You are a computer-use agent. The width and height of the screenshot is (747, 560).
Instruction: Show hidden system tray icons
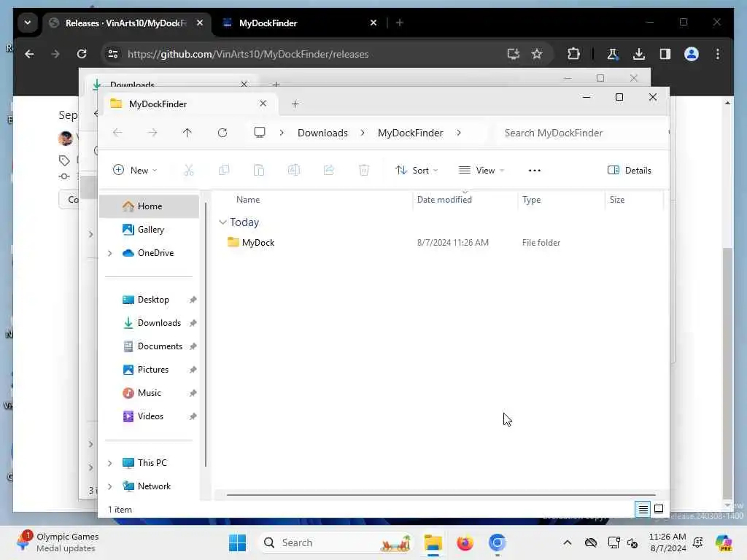tap(568, 542)
